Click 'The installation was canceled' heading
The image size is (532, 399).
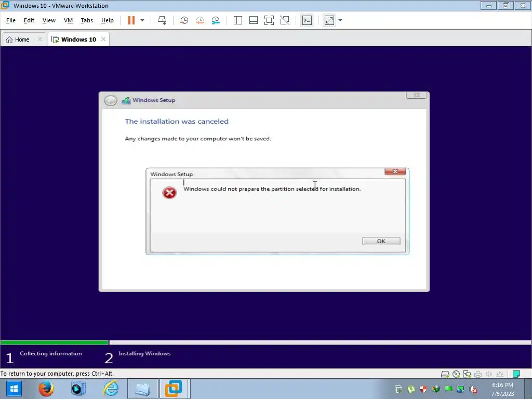(177, 121)
